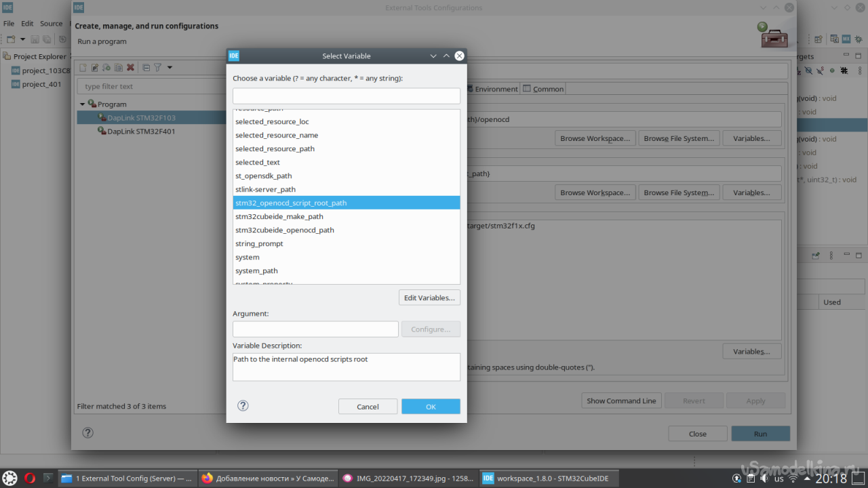
Task: Click the New toolbar icon in IDE
Action: (12, 39)
